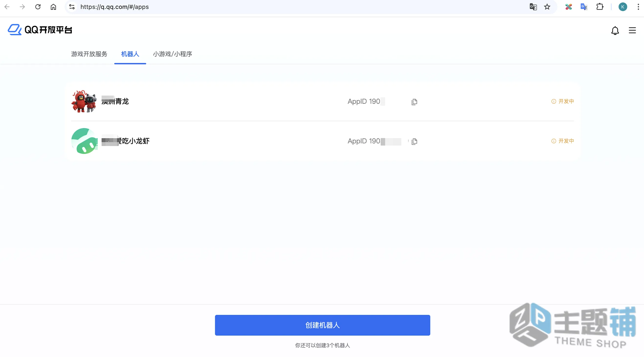
Task: Switch to the 游戏开放服务 tab
Action: [x=89, y=54]
